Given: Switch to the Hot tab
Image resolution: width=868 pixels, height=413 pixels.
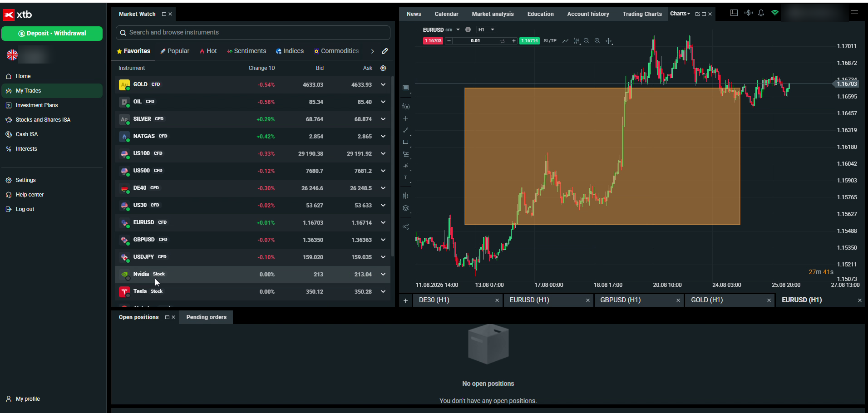Looking at the screenshot, I should [x=208, y=51].
